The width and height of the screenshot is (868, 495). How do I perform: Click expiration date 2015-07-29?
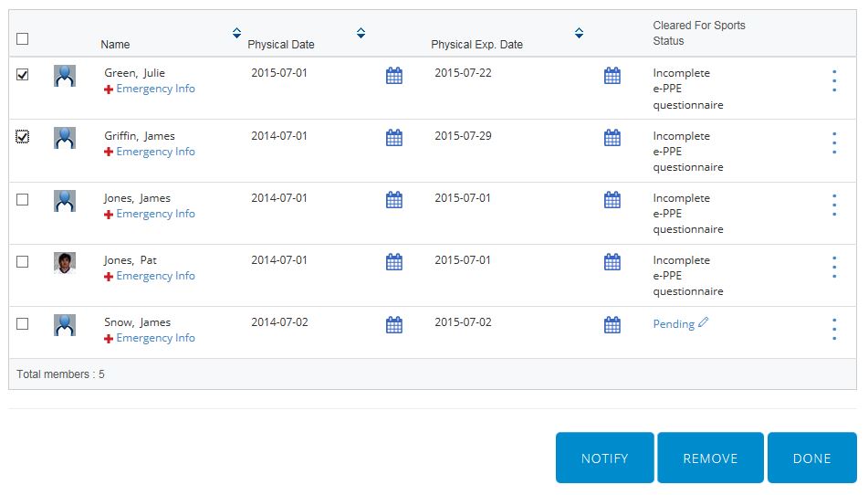pos(463,136)
